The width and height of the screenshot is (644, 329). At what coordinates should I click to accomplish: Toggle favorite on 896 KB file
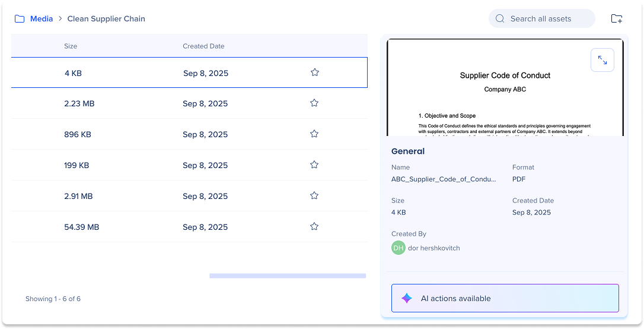(314, 134)
